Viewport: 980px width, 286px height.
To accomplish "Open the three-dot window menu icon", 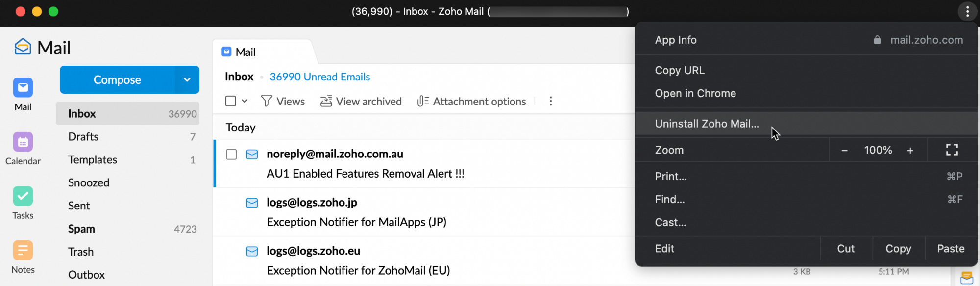I will (967, 11).
